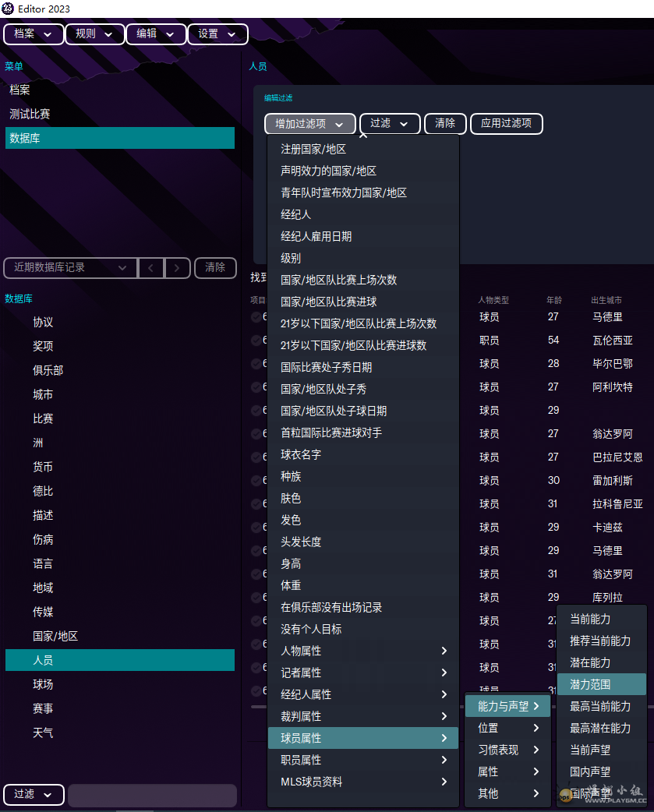Screen dimensions: 654x812
Task: Click the filter text field at bottom left
Action: [x=152, y=795]
